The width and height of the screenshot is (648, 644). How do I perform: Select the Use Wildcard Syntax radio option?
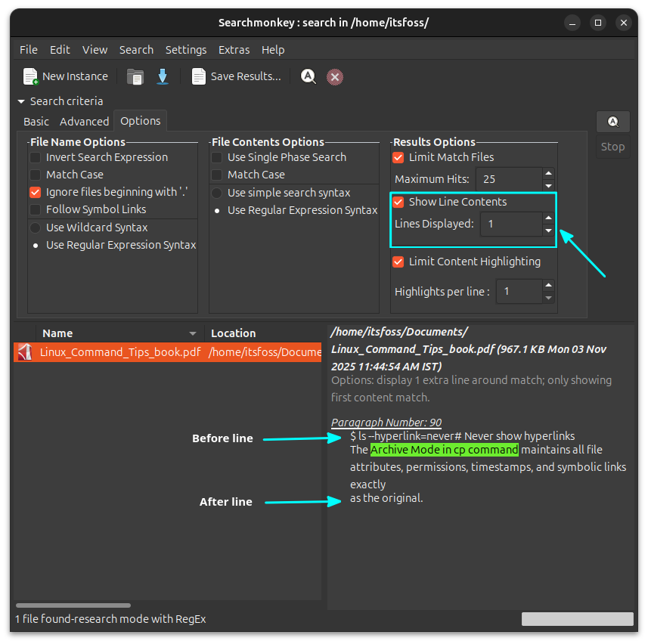click(x=34, y=227)
